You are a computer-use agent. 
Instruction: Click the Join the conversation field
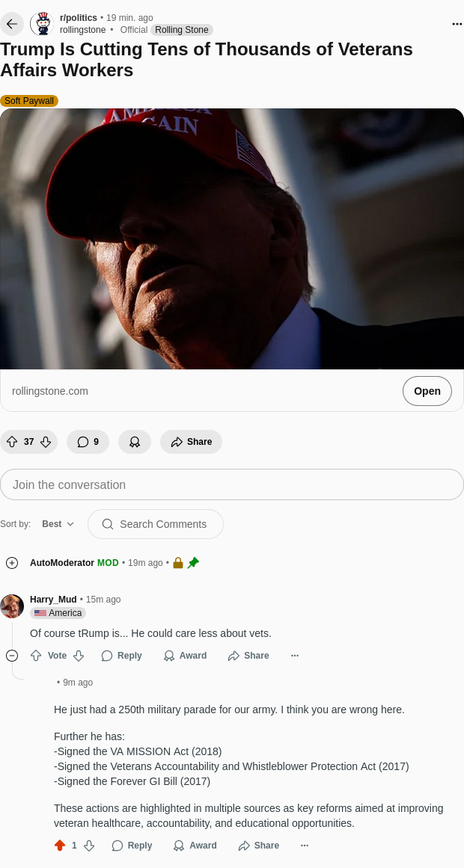(232, 484)
